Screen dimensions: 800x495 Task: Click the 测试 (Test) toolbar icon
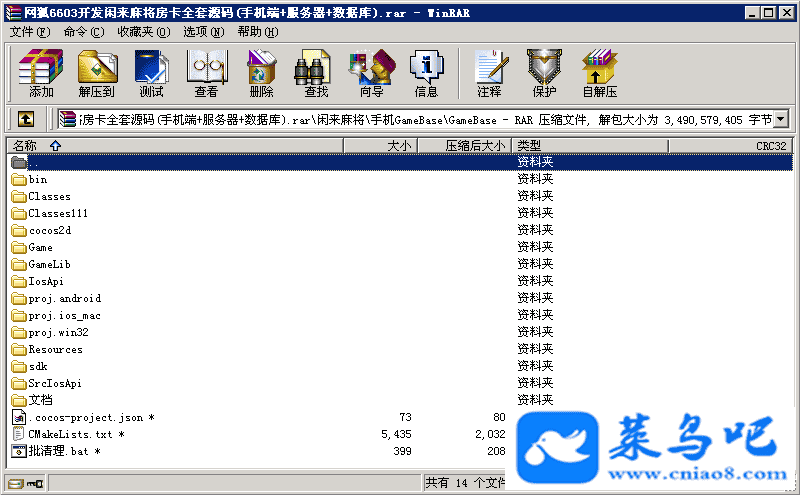point(152,73)
